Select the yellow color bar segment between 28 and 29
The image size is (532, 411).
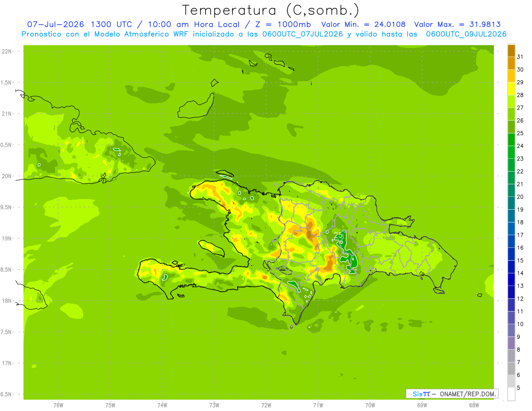pyautogui.click(x=511, y=89)
